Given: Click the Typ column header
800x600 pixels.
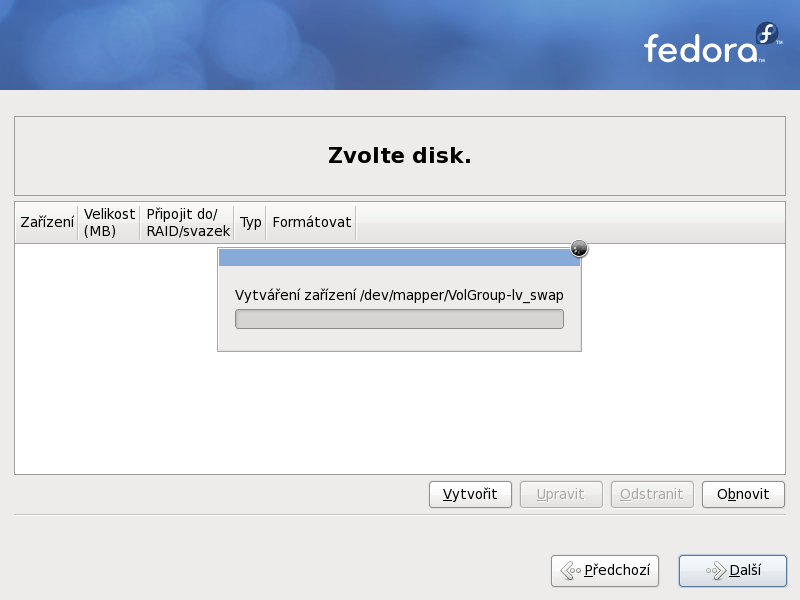Looking at the screenshot, I should click(x=251, y=222).
